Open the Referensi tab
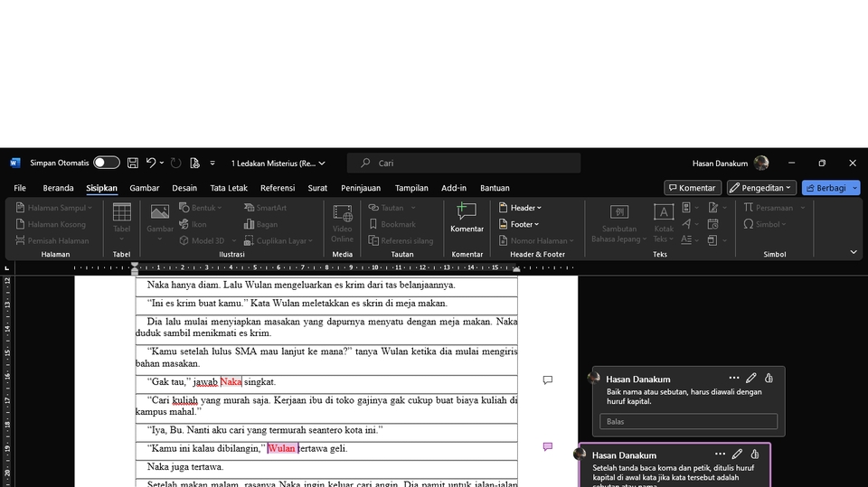This screenshot has width=868, height=487. [278, 188]
